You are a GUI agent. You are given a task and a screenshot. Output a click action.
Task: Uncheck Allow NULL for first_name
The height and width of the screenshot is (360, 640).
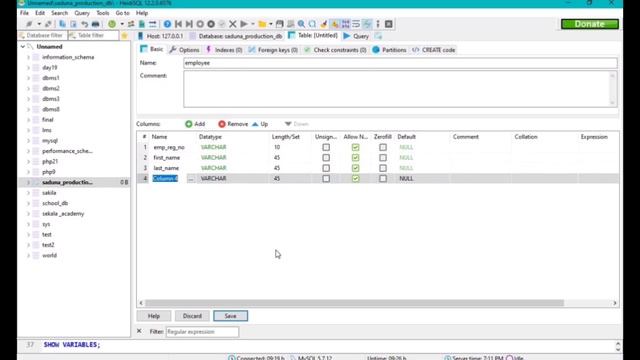click(x=356, y=158)
